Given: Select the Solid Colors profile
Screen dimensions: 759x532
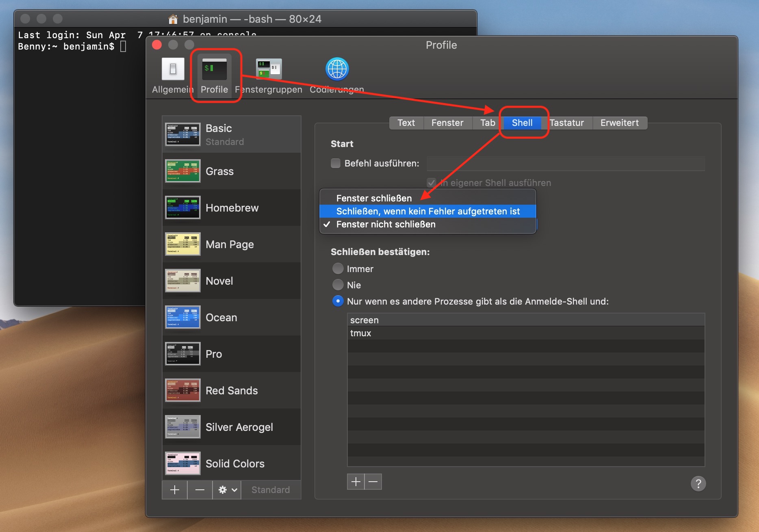Looking at the screenshot, I should (232, 463).
